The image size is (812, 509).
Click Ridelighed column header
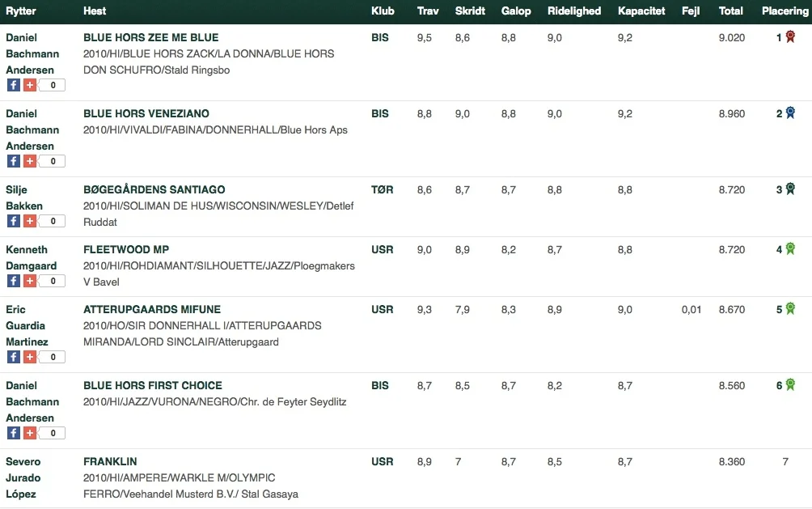point(574,11)
